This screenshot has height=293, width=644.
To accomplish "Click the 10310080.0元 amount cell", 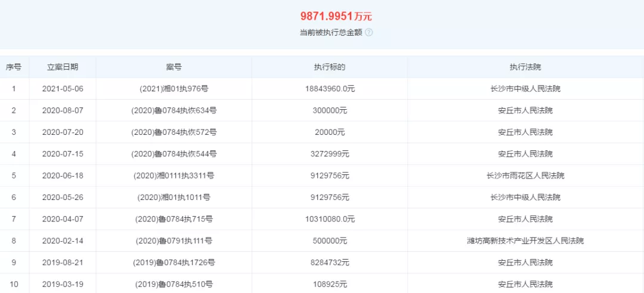I will pos(329,220).
